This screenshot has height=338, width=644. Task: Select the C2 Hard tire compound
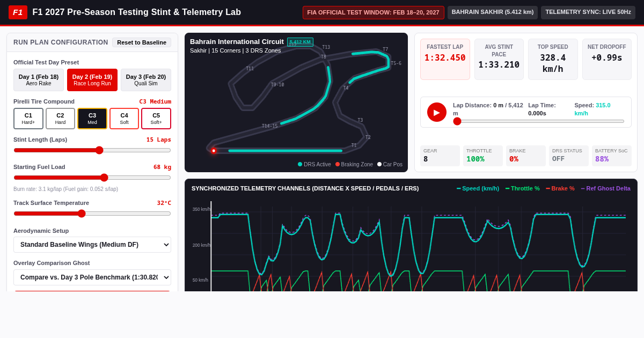pos(60,119)
